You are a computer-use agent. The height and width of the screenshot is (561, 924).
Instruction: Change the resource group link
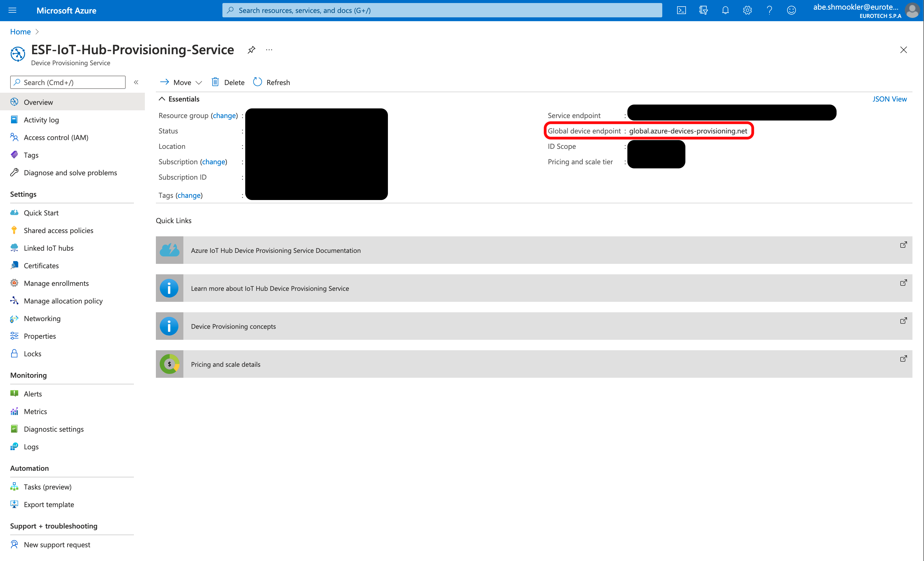point(224,116)
